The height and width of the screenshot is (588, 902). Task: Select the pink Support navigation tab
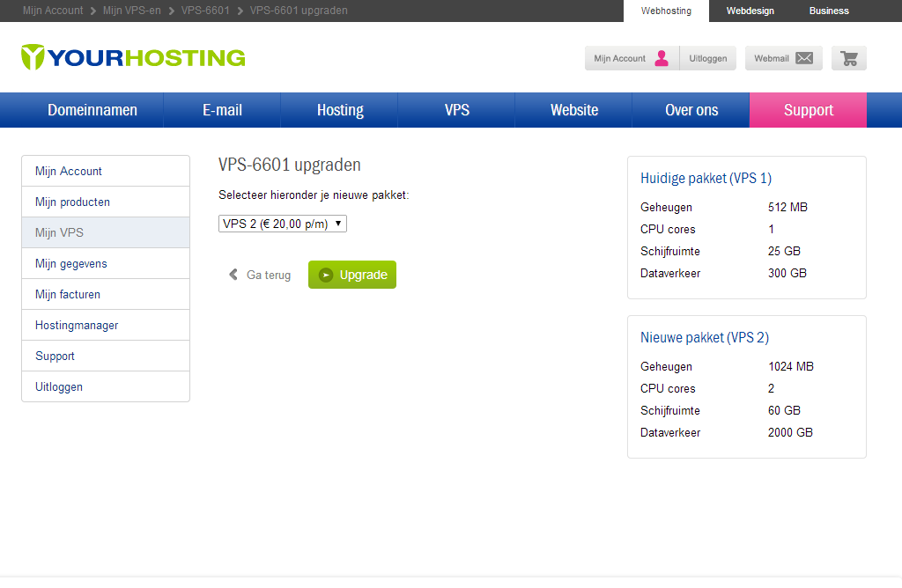[x=808, y=110]
